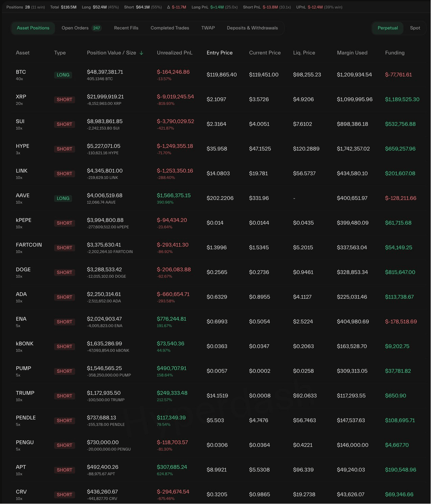Click the delta symbol in the top stats bar
The height and width of the screenshot is (504, 431).
click(x=168, y=7)
